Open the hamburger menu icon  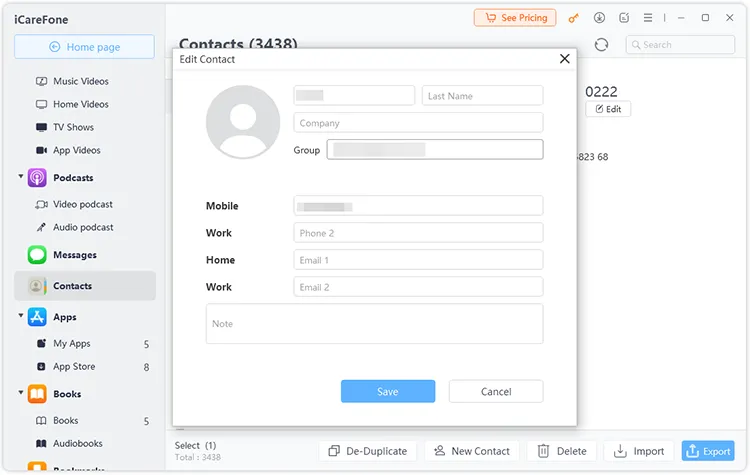coord(648,18)
